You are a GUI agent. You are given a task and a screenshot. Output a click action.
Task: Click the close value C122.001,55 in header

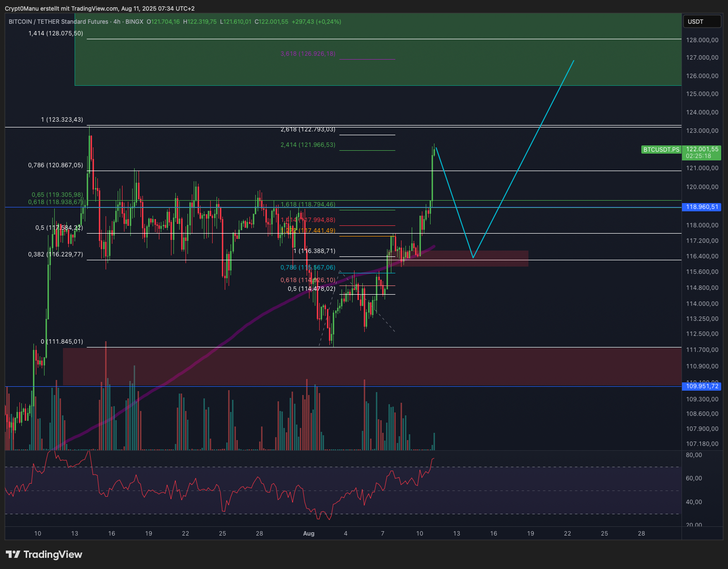271,22
